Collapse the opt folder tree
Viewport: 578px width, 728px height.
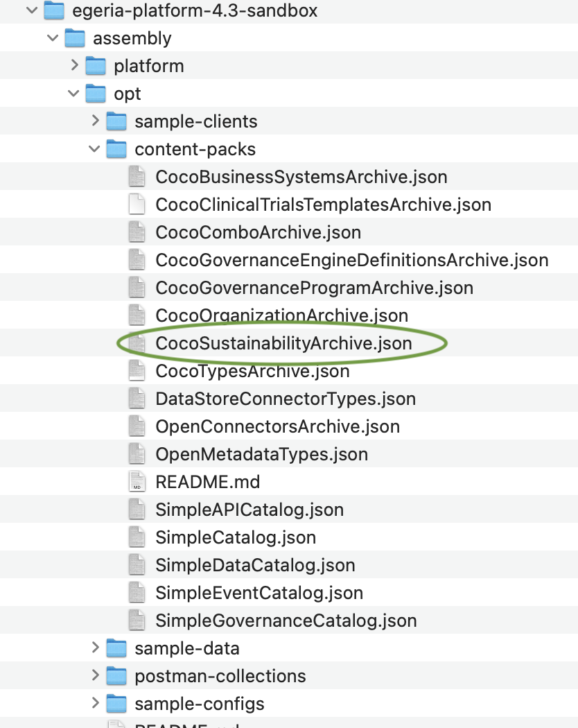[x=74, y=94]
